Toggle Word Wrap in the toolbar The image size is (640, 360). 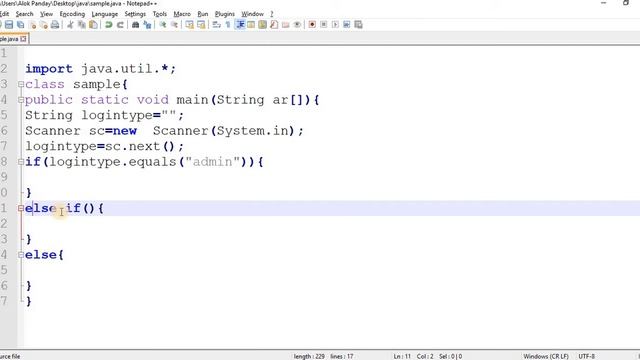click(x=216, y=25)
